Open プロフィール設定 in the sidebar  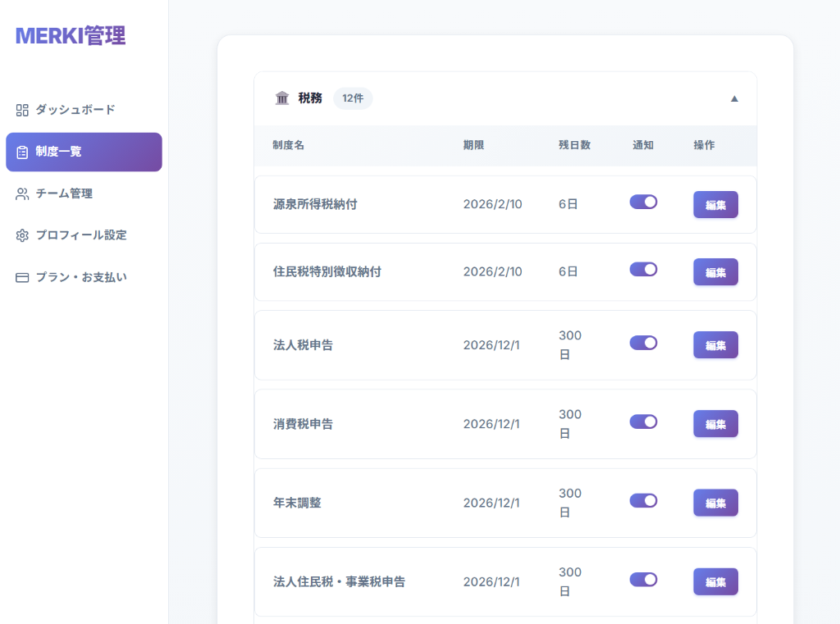(x=80, y=235)
